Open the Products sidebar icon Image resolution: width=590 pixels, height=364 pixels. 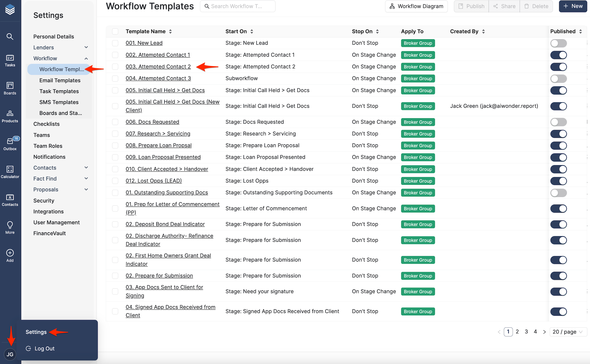point(10,116)
